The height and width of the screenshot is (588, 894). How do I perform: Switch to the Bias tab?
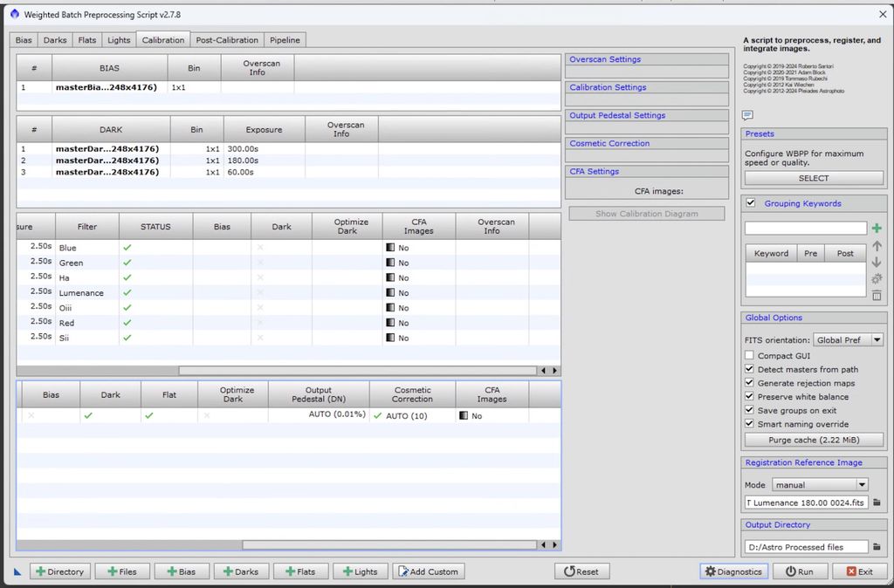(24, 40)
